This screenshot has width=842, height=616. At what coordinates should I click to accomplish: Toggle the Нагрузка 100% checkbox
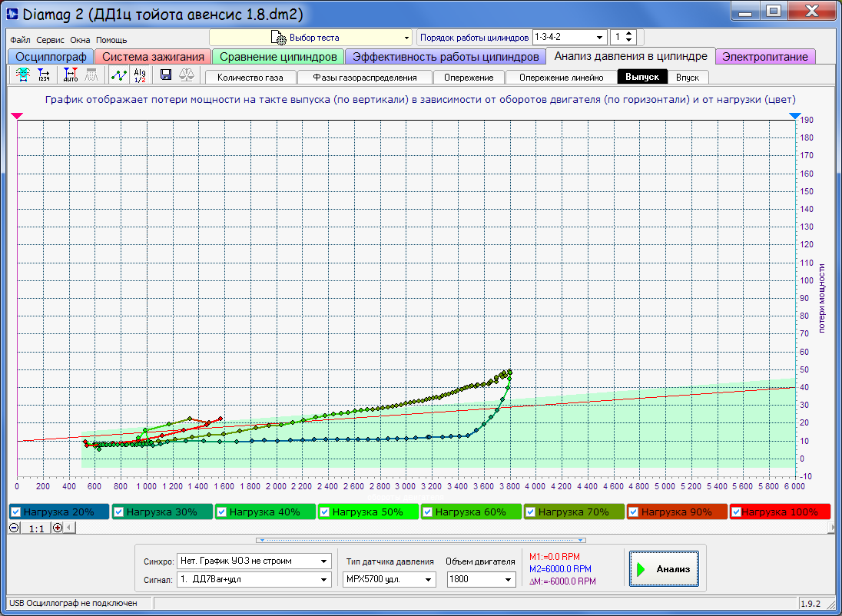(x=737, y=512)
